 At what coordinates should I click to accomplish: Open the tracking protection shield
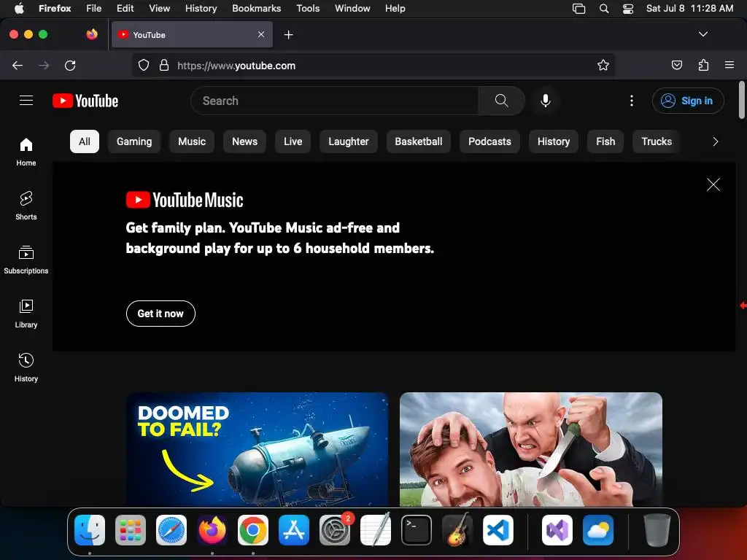click(144, 65)
